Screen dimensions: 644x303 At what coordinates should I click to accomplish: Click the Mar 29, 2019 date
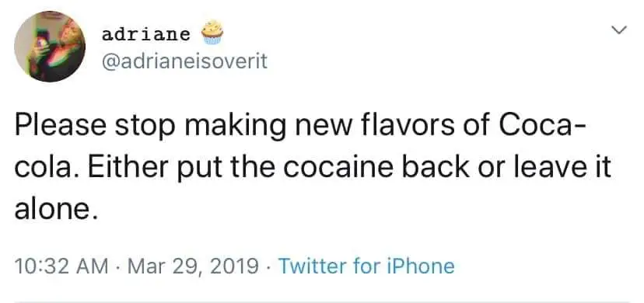[193, 266]
